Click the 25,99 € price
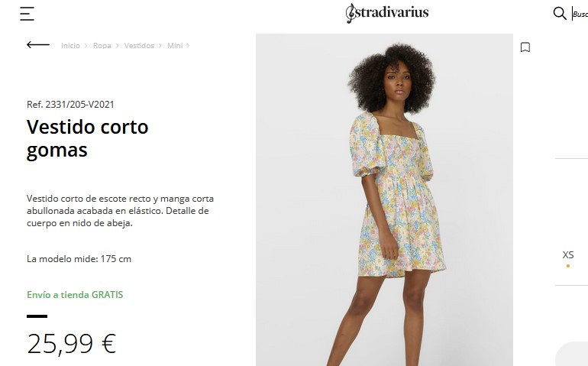Image resolution: width=588 pixels, height=366 pixels. (x=72, y=344)
